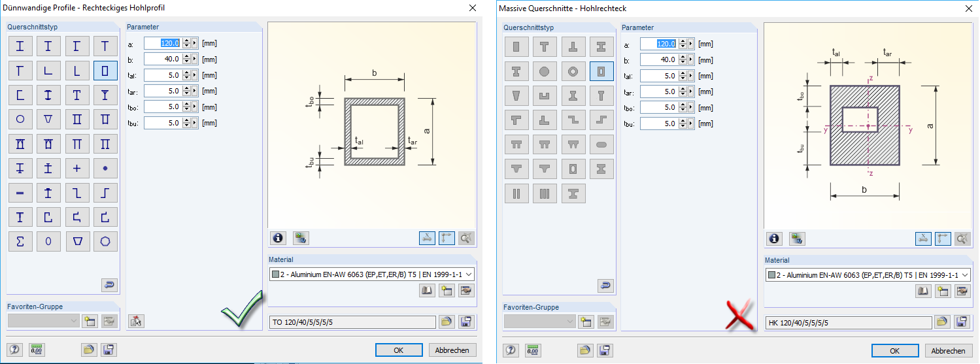Screen dimensions: 980x364
Task: Choose the rounded oval section in massive dialog
Action: click(601, 144)
